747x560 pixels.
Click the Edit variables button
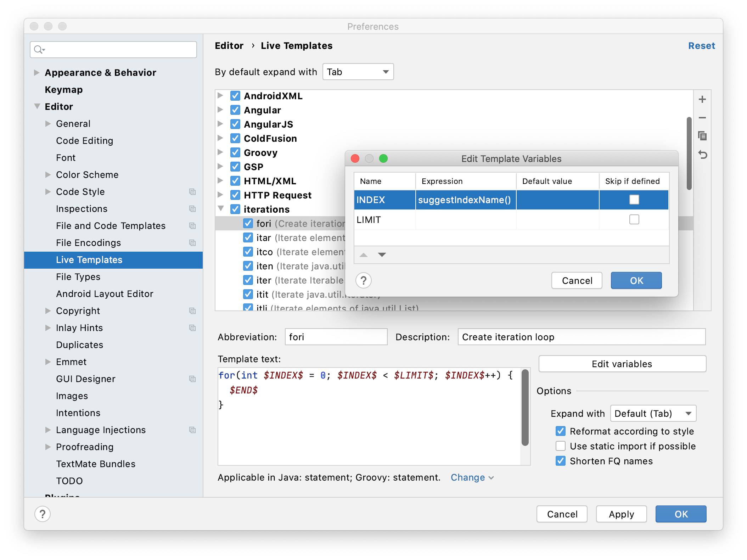(x=622, y=363)
